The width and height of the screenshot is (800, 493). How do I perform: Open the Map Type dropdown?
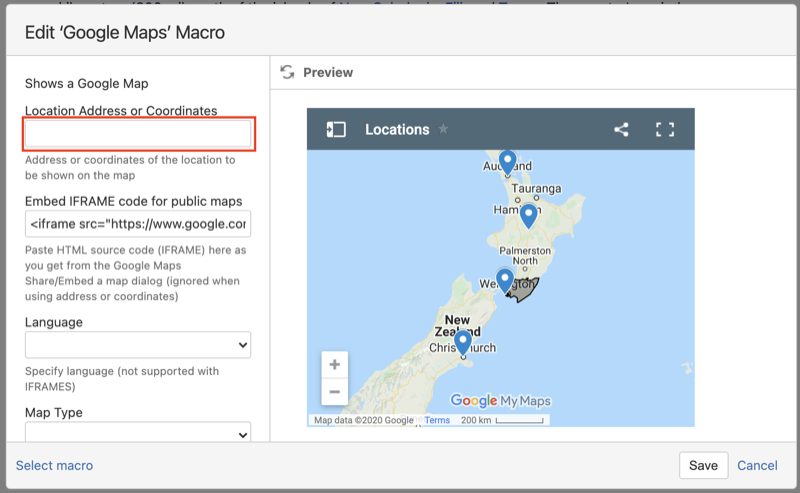[138, 433]
